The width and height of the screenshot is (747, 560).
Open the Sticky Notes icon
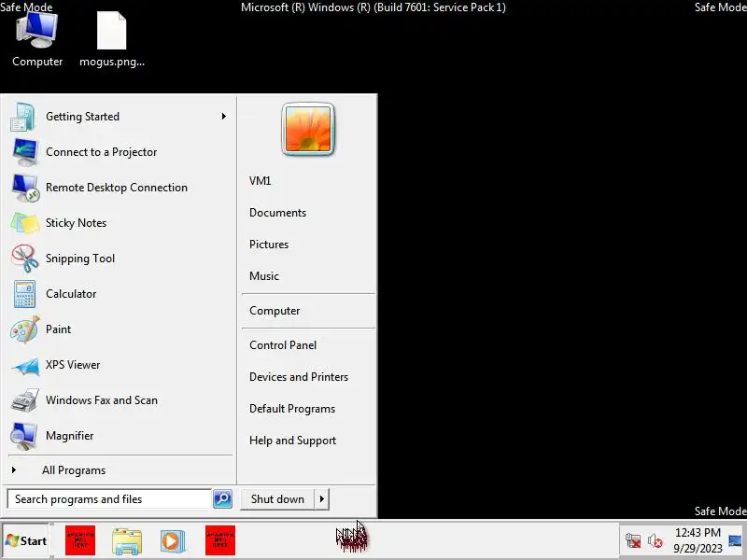[x=25, y=223]
